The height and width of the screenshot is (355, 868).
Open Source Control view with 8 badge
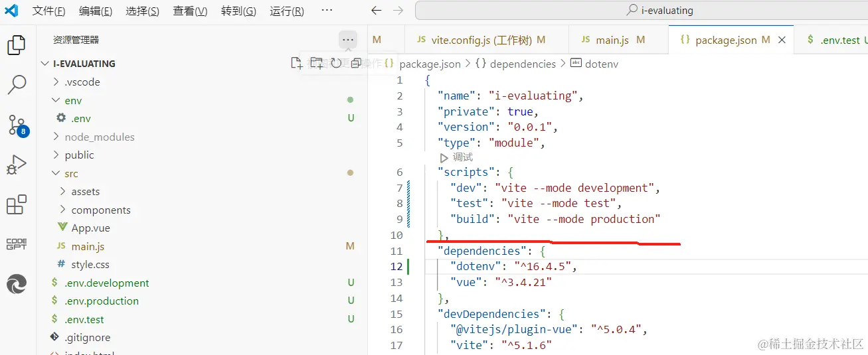(17, 125)
